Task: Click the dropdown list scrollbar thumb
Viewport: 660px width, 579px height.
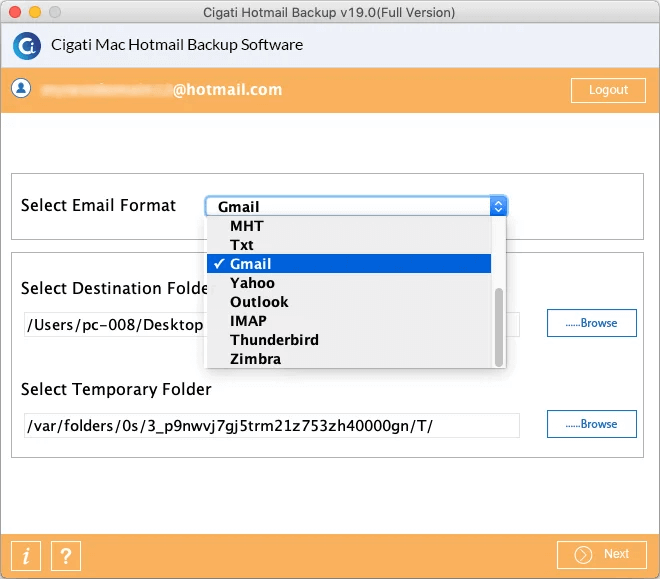Action: click(x=498, y=327)
